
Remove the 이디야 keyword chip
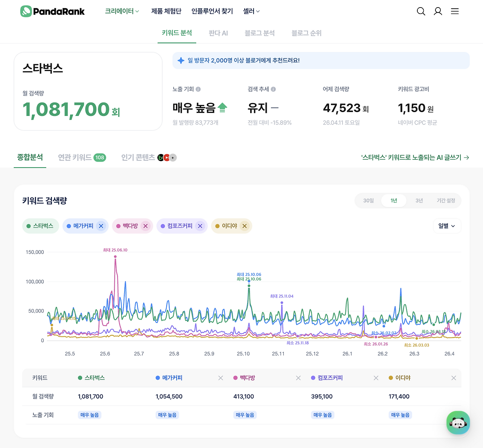pos(245,226)
